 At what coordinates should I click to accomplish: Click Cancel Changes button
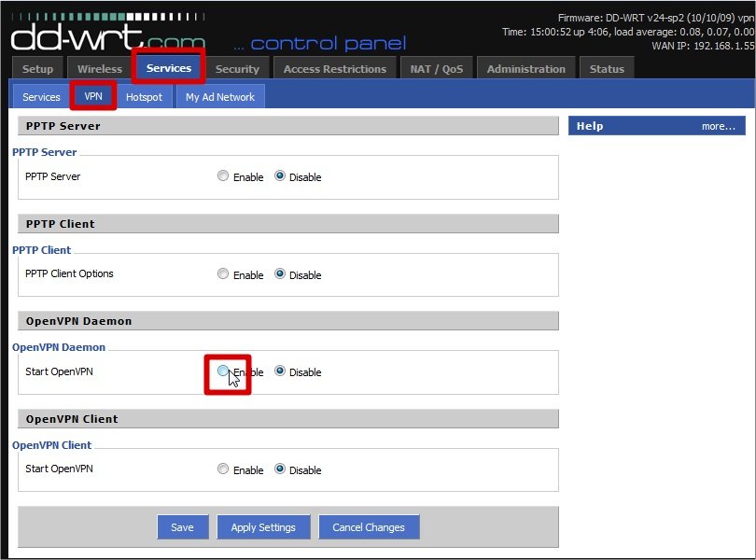click(x=369, y=527)
